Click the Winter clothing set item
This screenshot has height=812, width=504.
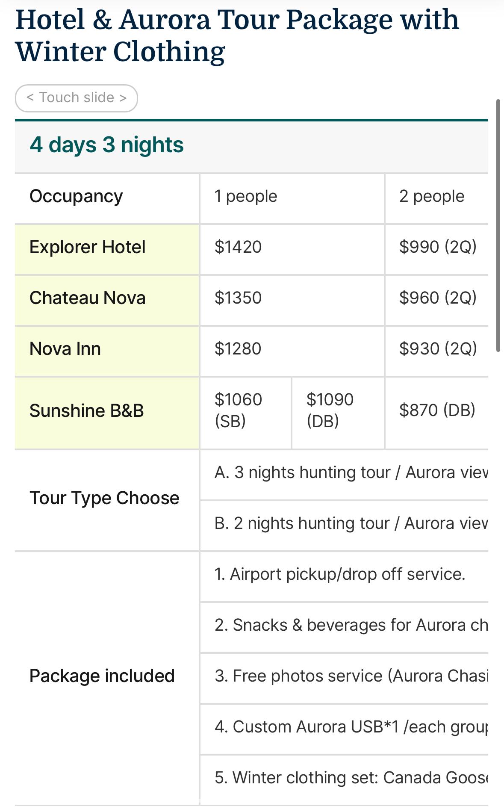(351, 778)
